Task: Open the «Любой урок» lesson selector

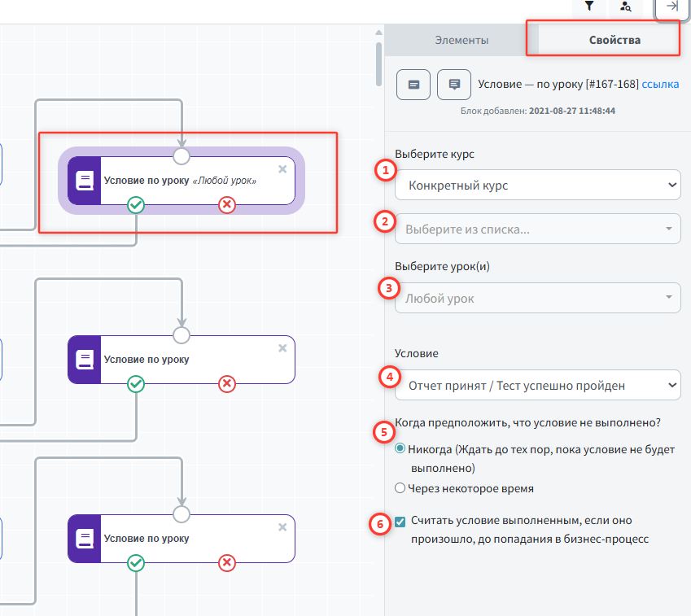Action: [x=537, y=299]
